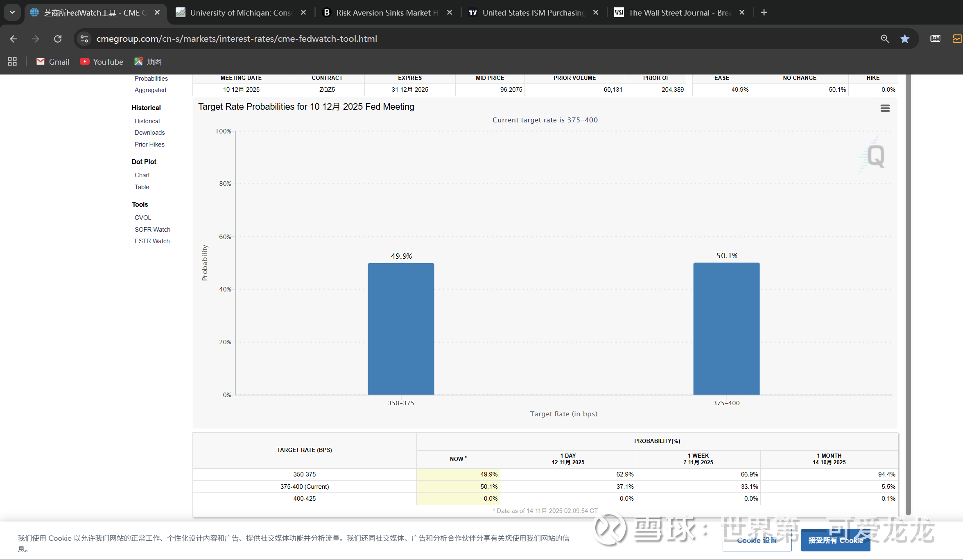Open the reading mode side panel icon
The width and height of the screenshot is (963, 560).
[935, 38]
